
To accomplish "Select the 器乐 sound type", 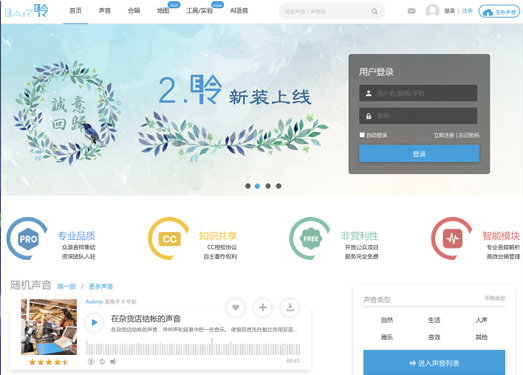I will coord(387,337).
